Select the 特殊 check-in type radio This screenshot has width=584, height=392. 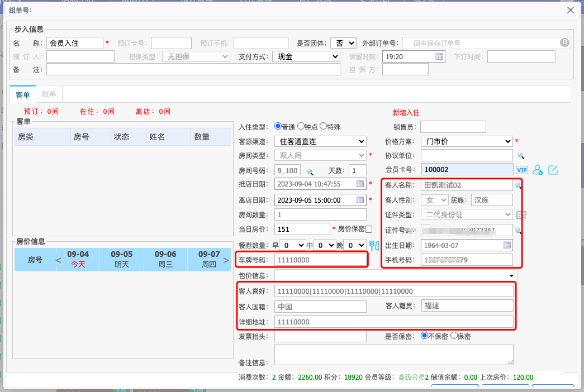323,126
